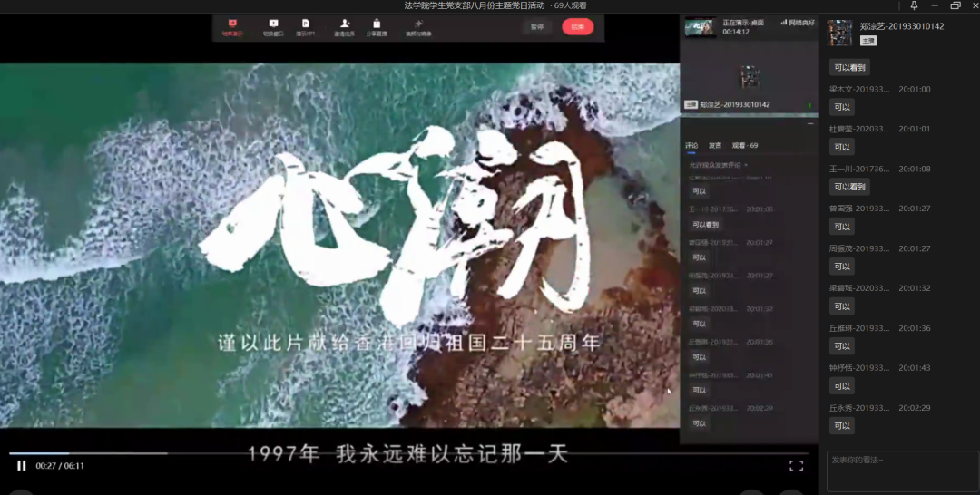980x495 pixels.
Task: Click the 主播 badge under 郑淙艺-201933010142
Action: tap(868, 41)
